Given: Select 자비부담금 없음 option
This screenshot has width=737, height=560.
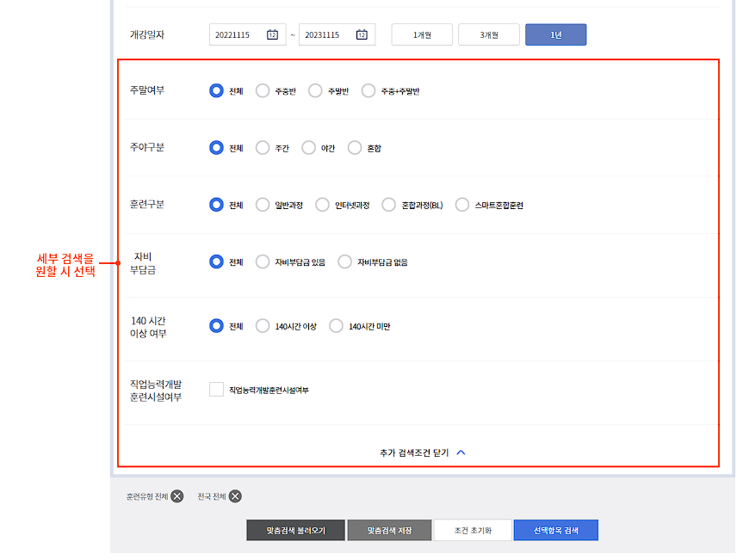Looking at the screenshot, I should (344, 262).
